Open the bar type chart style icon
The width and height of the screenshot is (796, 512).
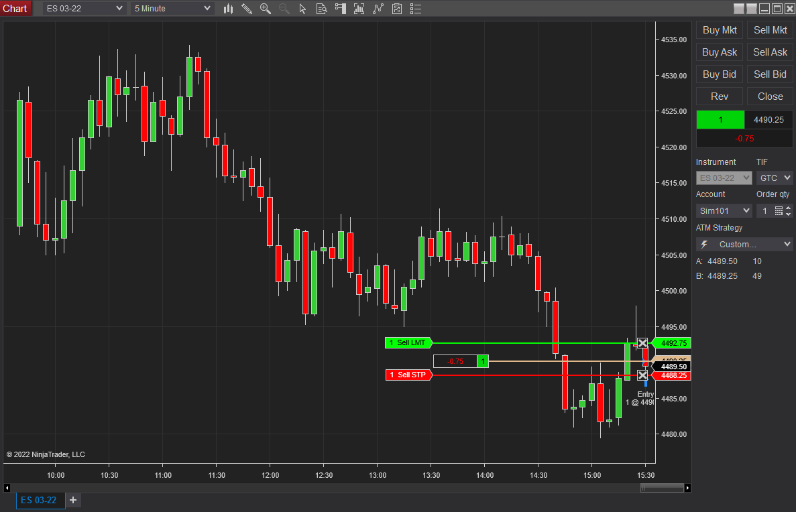tap(228, 9)
